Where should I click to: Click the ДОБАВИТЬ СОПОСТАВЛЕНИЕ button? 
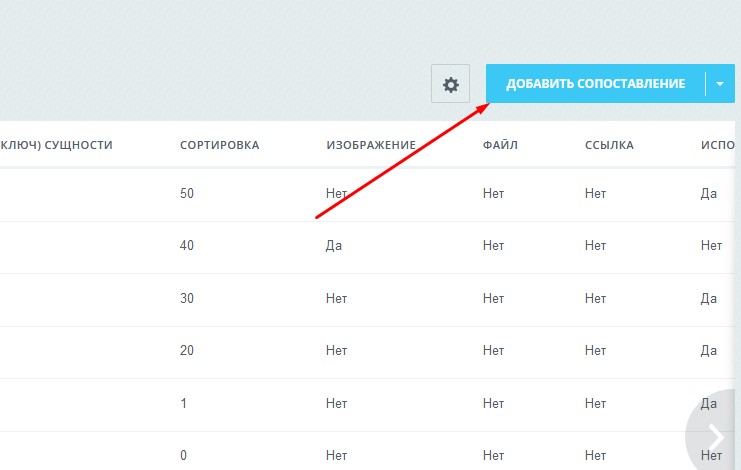(x=595, y=84)
